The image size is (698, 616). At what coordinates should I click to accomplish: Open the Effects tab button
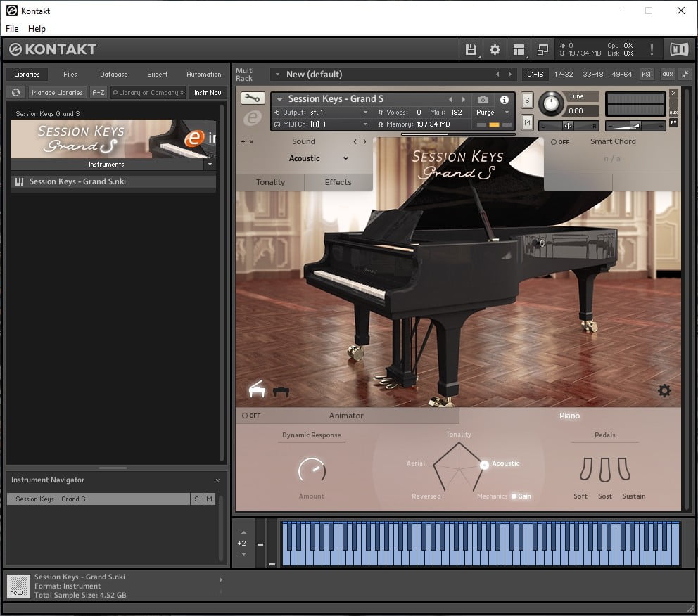(x=338, y=182)
